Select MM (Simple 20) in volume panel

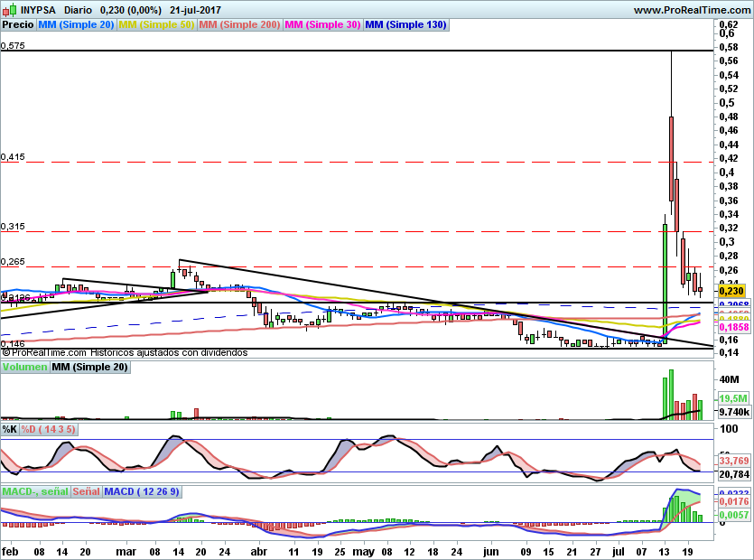click(x=89, y=368)
